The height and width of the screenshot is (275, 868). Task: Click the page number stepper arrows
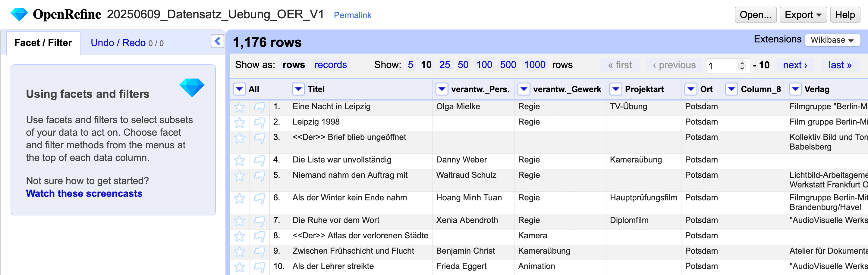click(x=742, y=65)
